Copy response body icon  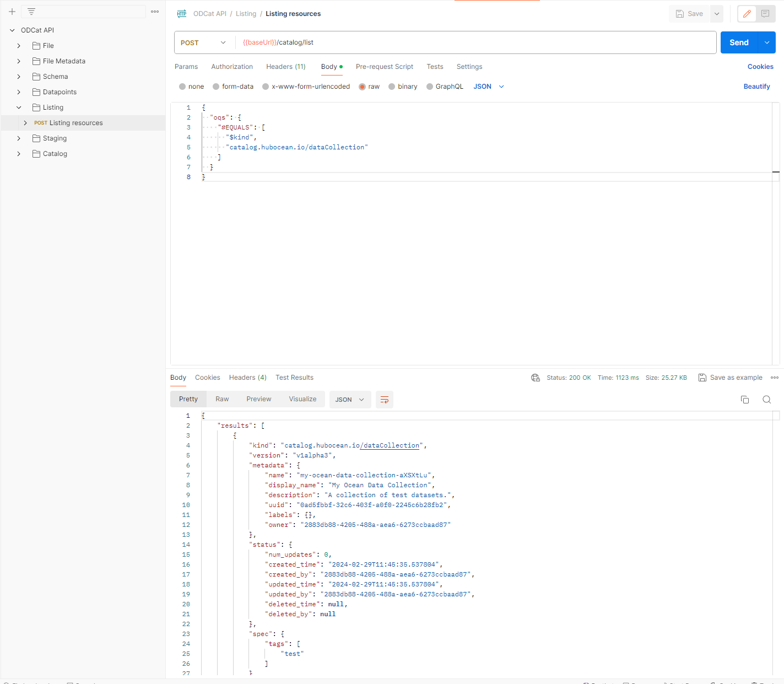[745, 400]
